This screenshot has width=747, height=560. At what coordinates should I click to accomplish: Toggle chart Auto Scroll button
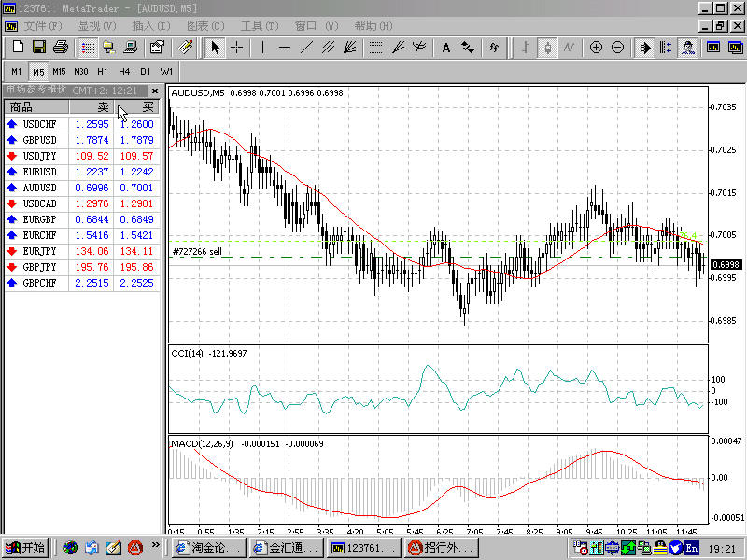click(x=644, y=48)
